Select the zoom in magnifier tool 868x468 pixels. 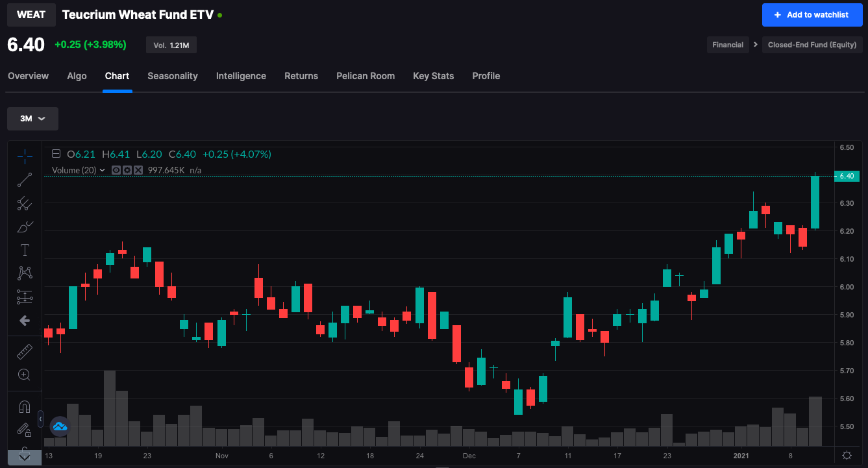25,375
